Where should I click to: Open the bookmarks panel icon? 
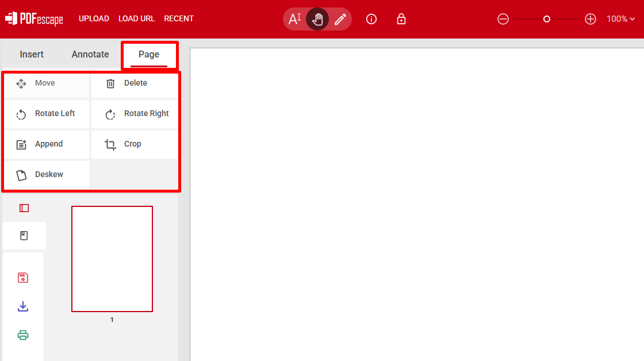tap(24, 236)
